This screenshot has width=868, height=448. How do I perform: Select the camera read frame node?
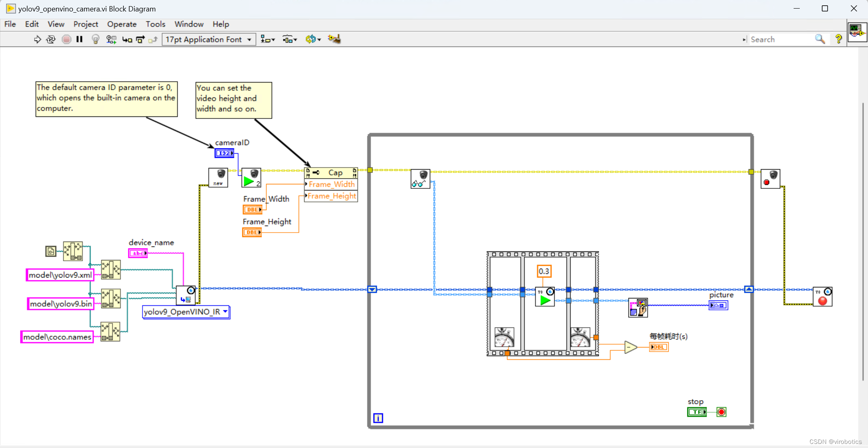tap(421, 179)
